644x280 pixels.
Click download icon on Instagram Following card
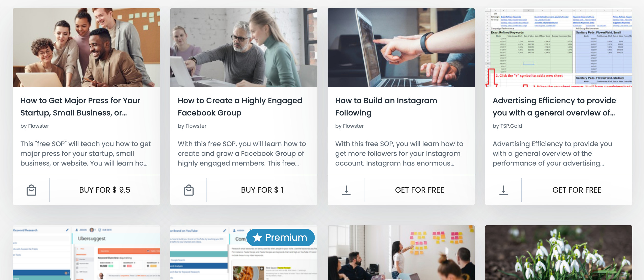(346, 190)
